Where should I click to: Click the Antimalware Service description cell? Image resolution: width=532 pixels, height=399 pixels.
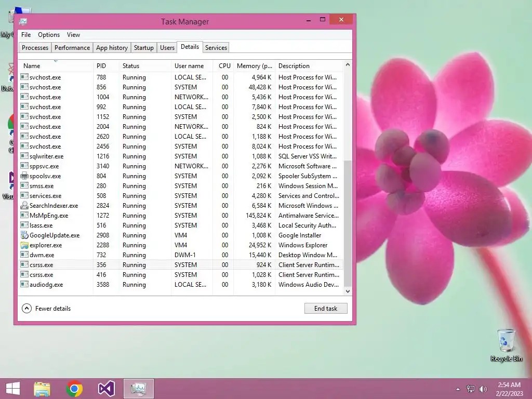coord(309,216)
